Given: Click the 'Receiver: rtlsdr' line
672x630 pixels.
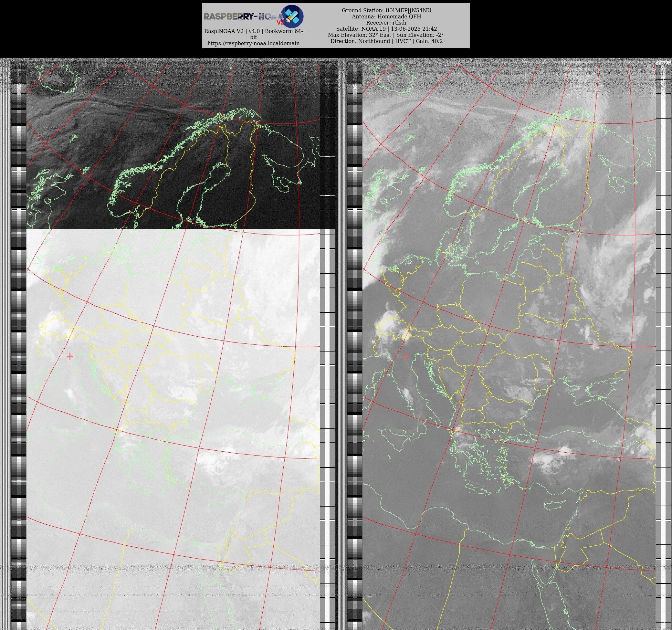Looking at the screenshot, I should [x=386, y=23].
